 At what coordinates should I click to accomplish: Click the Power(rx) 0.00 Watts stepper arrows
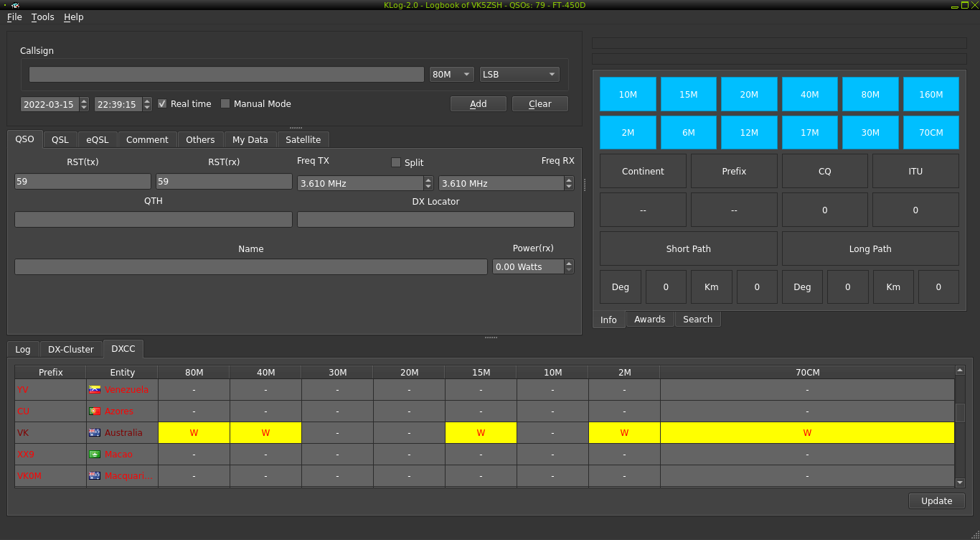point(569,266)
